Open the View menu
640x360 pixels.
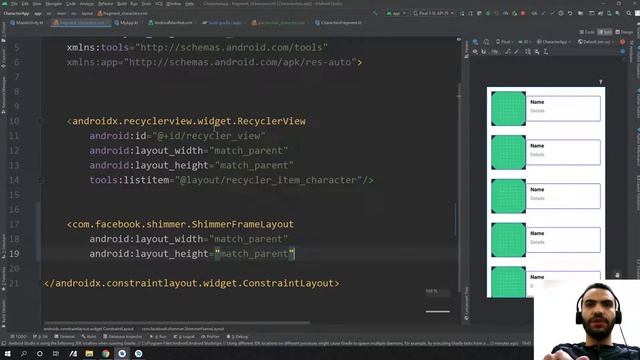[x=37, y=4]
